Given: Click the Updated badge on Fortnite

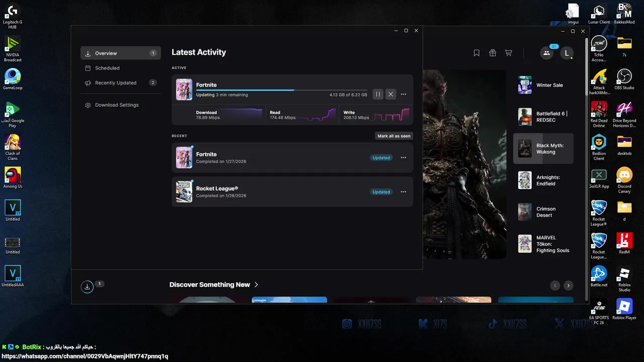Looking at the screenshot, I should [x=381, y=158].
